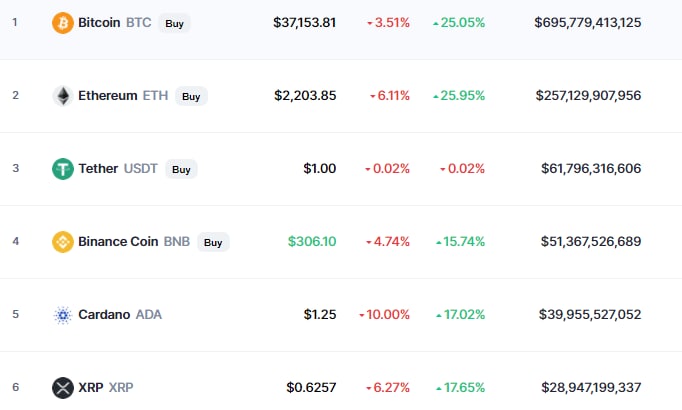682x410 pixels.
Task: Click the Ethereum logo icon
Action: point(63,96)
